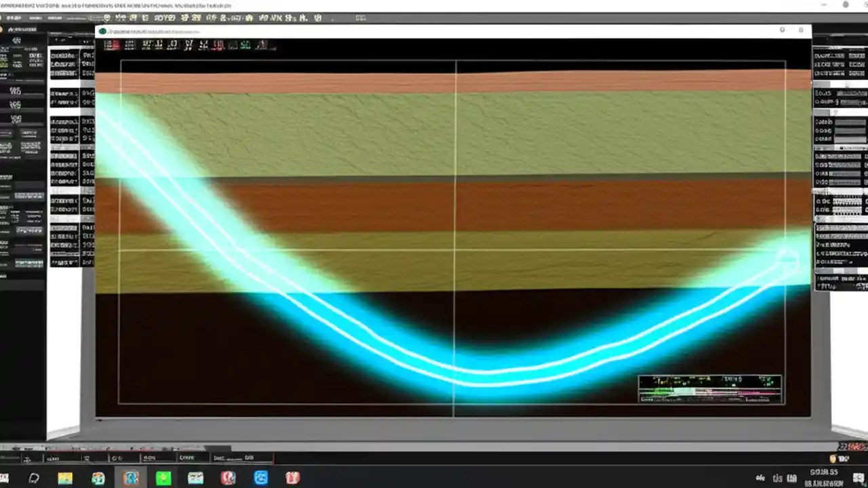Screen dimensions: 868x488
Task: Open the blue messaging app from the taskbar
Action: click(x=260, y=479)
